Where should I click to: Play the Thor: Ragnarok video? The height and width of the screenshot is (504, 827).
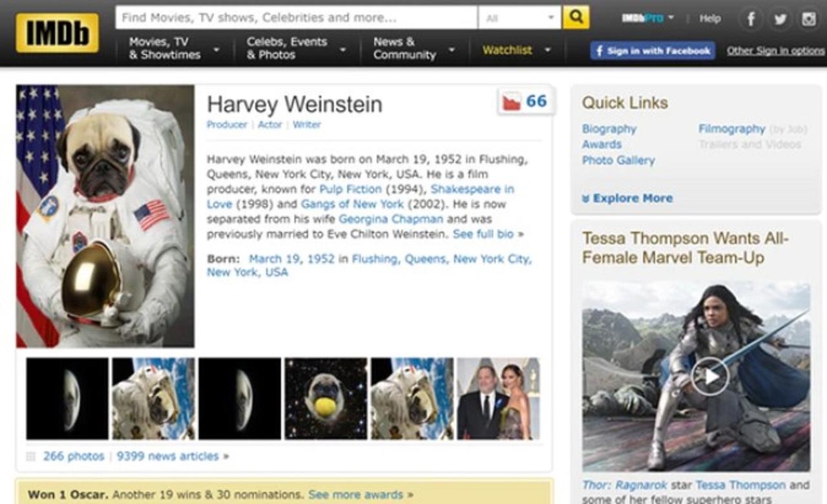click(x=709, y=376)
